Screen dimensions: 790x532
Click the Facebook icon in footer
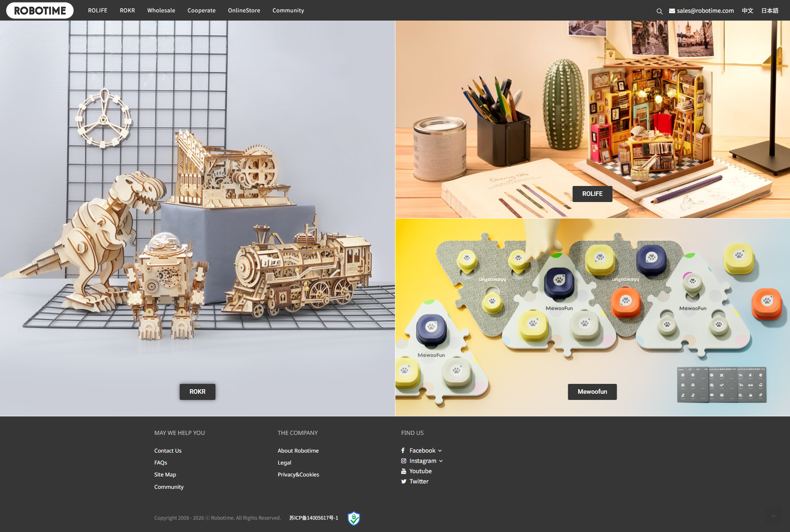403,451
